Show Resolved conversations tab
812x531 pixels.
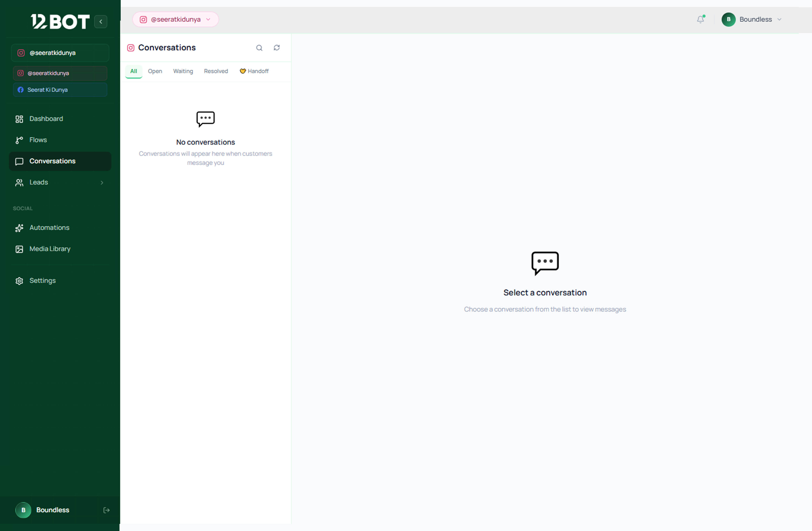pyautogui.click(x=216, y=71)
